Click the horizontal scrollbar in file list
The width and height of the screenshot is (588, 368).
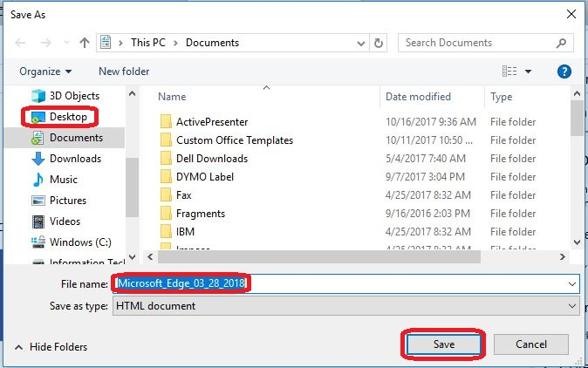318,257
